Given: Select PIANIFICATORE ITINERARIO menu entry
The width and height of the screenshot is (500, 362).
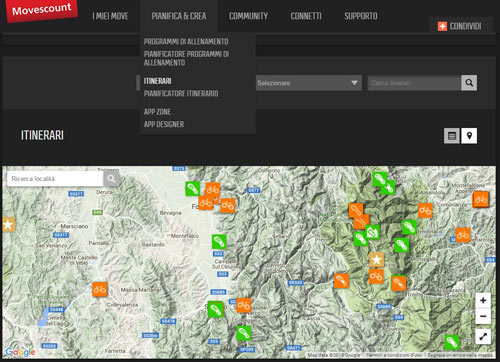Looking at the screenshot, I should click(x=181, y=93).
